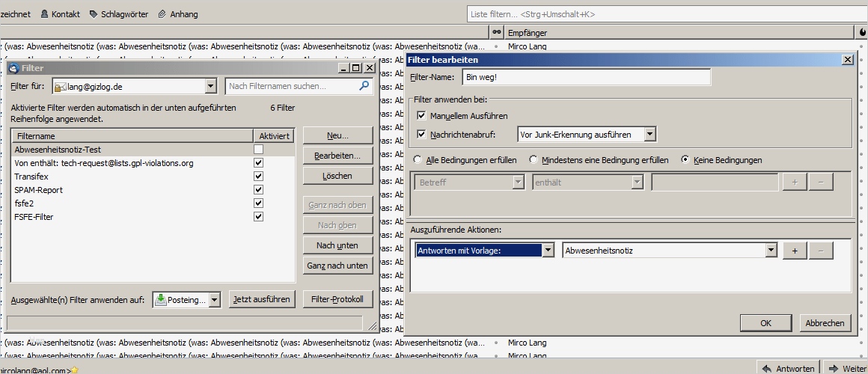868x374 pixels.
Task: Maximize the Filter window
Action: [x=356, y=68]
